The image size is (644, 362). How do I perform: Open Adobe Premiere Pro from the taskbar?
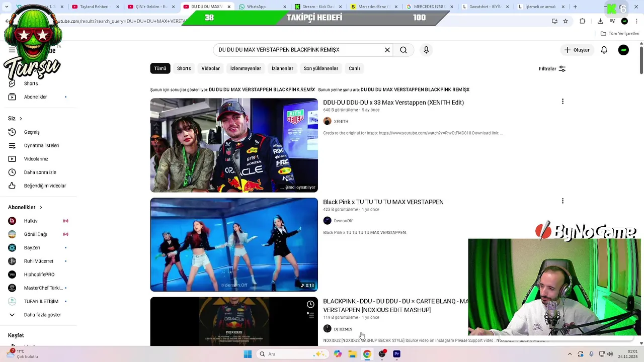(397, 354)
